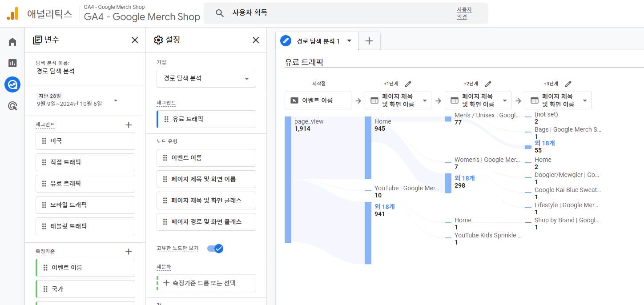Close the 변수 panel

(x=135, y=40)
